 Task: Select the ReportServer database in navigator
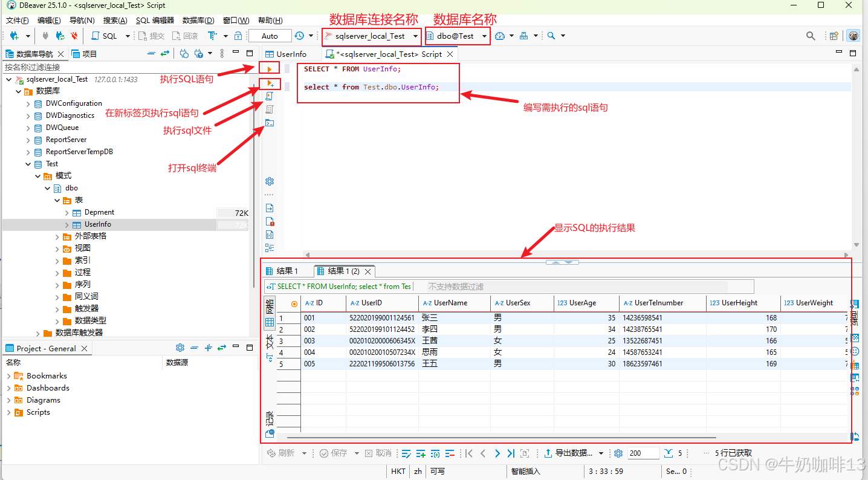(x=66, y=140)
